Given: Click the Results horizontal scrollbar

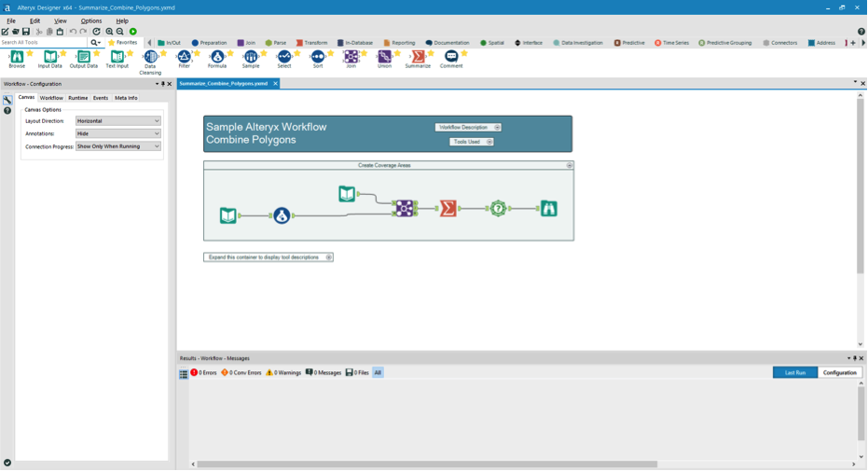Looking at the screenshot, I should 427,464.
